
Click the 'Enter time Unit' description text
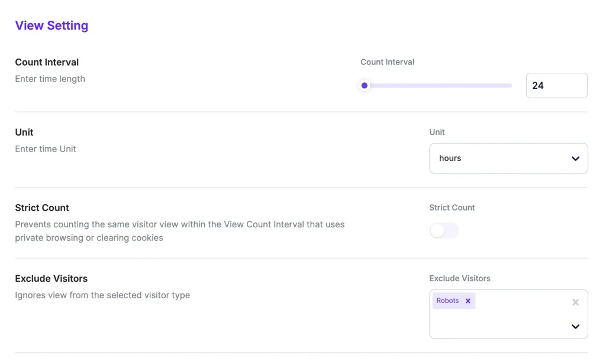(x=46, y=149)
